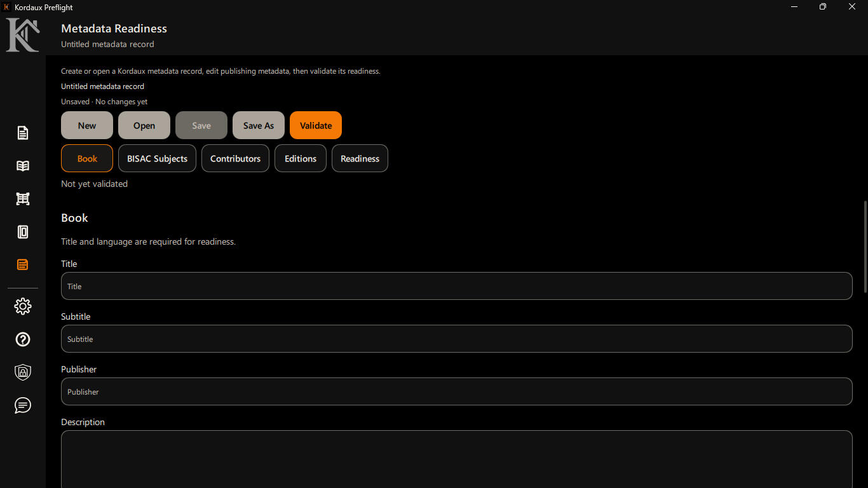The height and width of the screenshot is (488, 868).
Task: Click the Save As button
Action: pos(259,125)
